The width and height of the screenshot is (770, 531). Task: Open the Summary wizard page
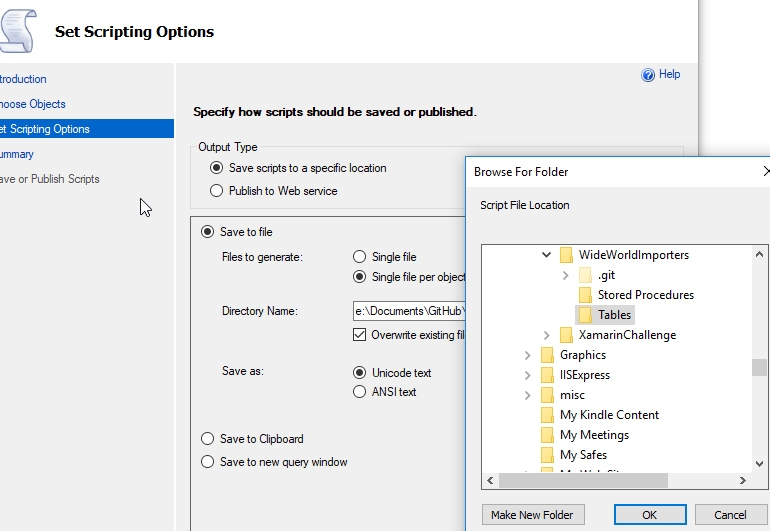coord(17,154)
